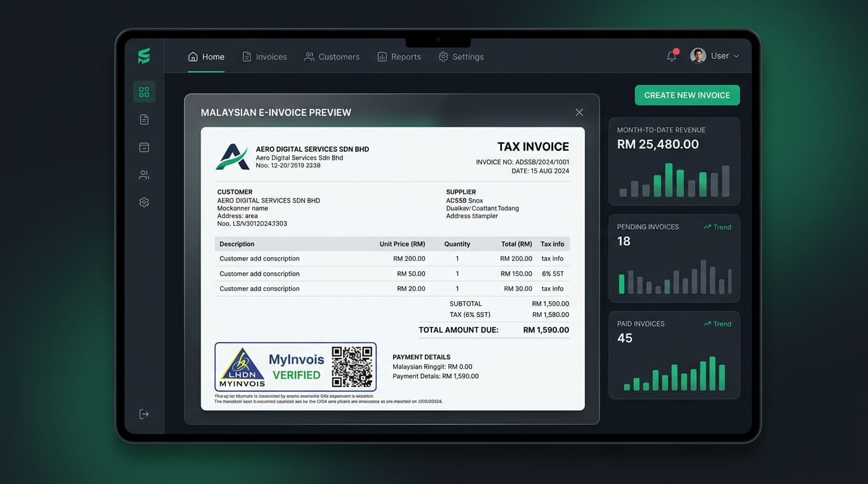Click the paid invoices count 45
This screenshot has height=484, width=868.
625,338
